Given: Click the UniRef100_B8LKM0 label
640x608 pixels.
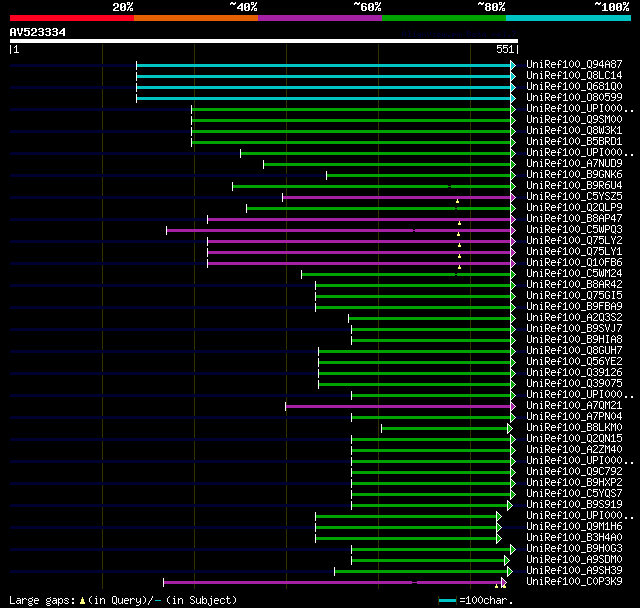Looking at the screenshot, I should pyautogui.click(x=574, y=428).
